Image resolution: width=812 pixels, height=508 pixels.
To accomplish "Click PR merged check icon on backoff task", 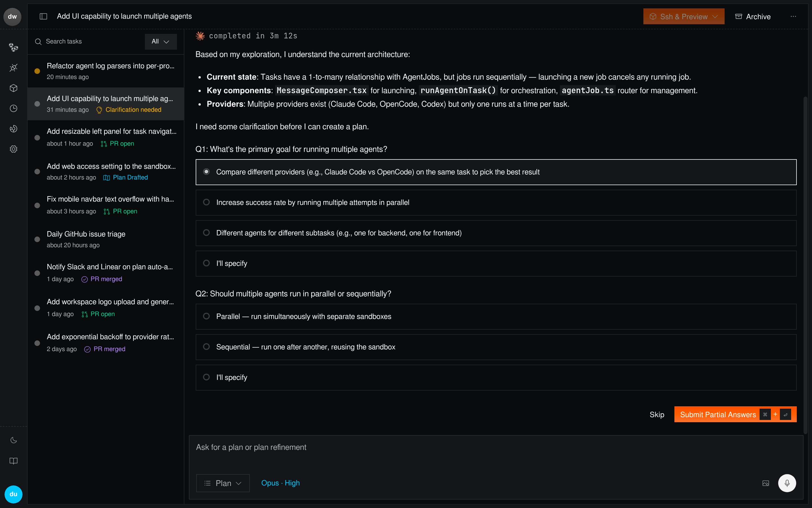I will [87, 349].
